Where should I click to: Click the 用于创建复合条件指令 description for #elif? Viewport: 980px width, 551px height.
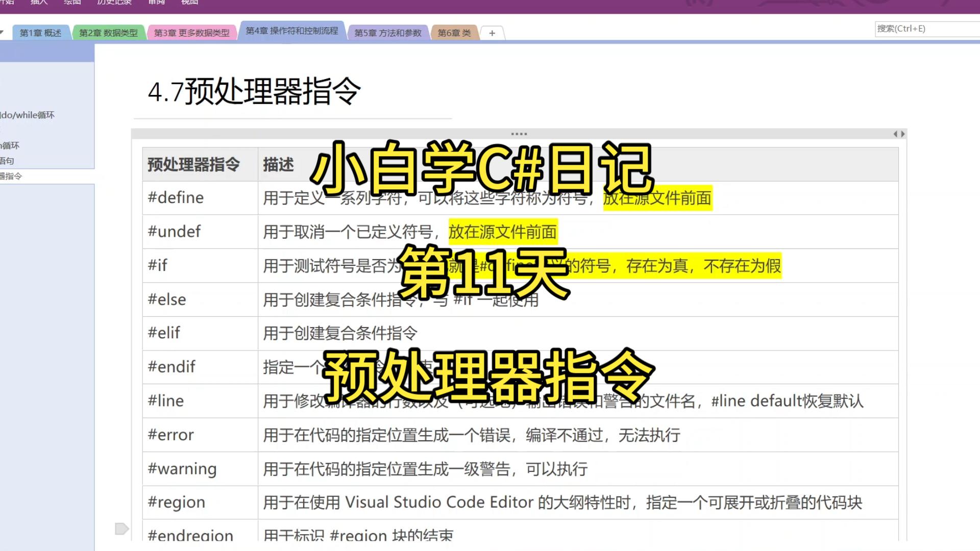(x=340, y=334)
